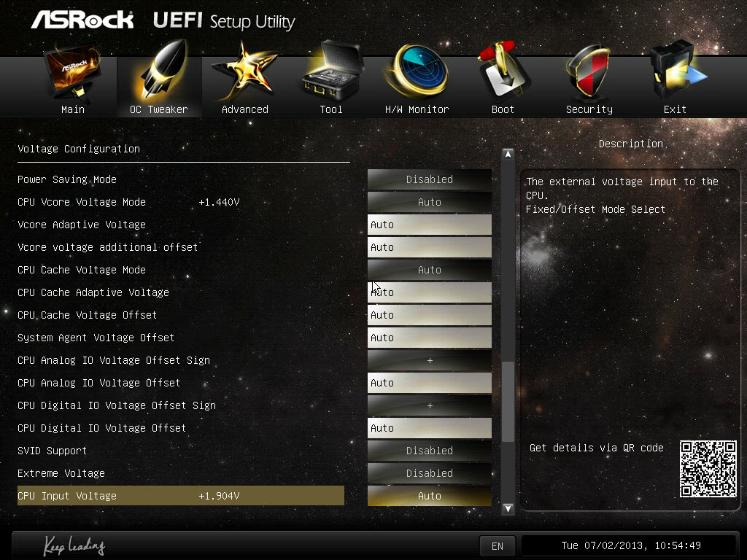This screenshot has height=560, width=747.
Task: Click the ASRock logo
Action: 82,20
